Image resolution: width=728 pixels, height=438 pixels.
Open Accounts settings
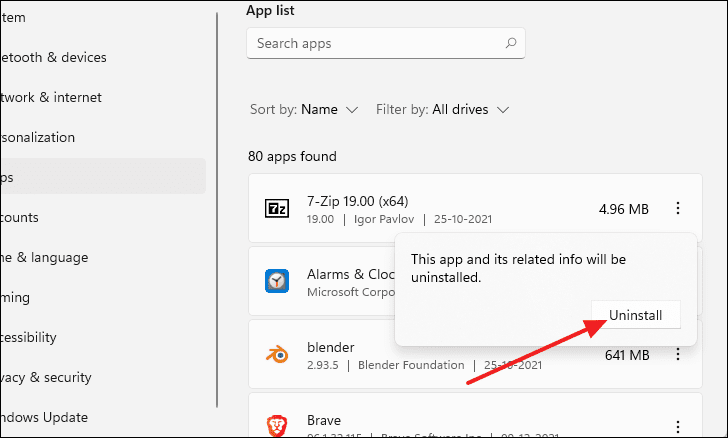tap(19, 217)
